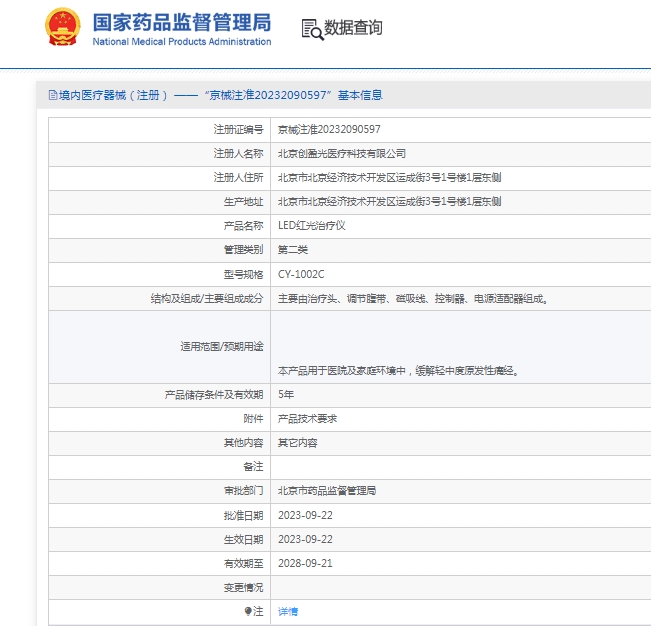Open the 数据查询 search icon
The image size is (651, 626).
tap(312, 29)
